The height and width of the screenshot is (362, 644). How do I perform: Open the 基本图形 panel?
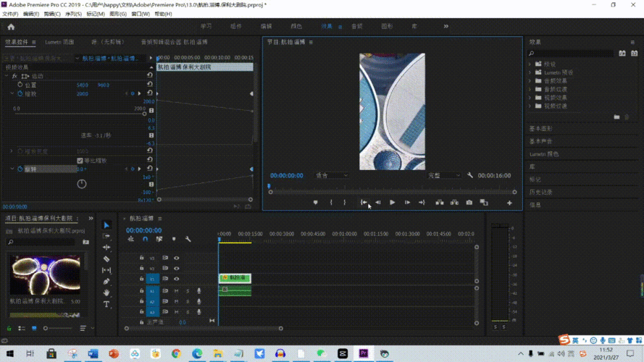[x=542, y=128]
